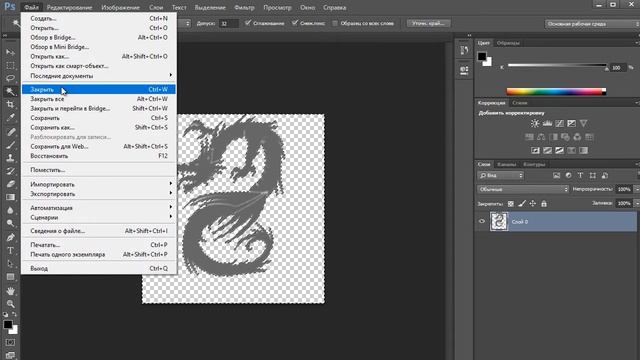Open the opacity (Непрозрачность) slider arrow
Screen dimensions: 640x360
point(637,189)
